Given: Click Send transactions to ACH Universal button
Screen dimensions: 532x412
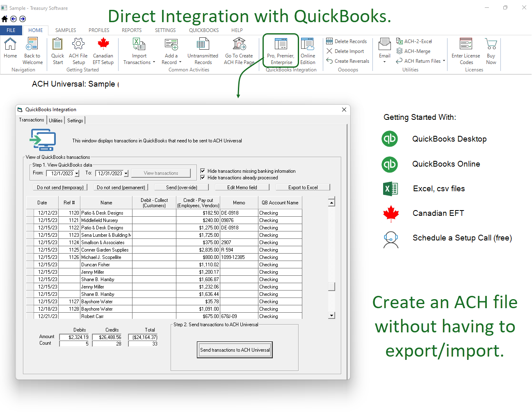Looking at the screenshot, I should coord(235,350).
